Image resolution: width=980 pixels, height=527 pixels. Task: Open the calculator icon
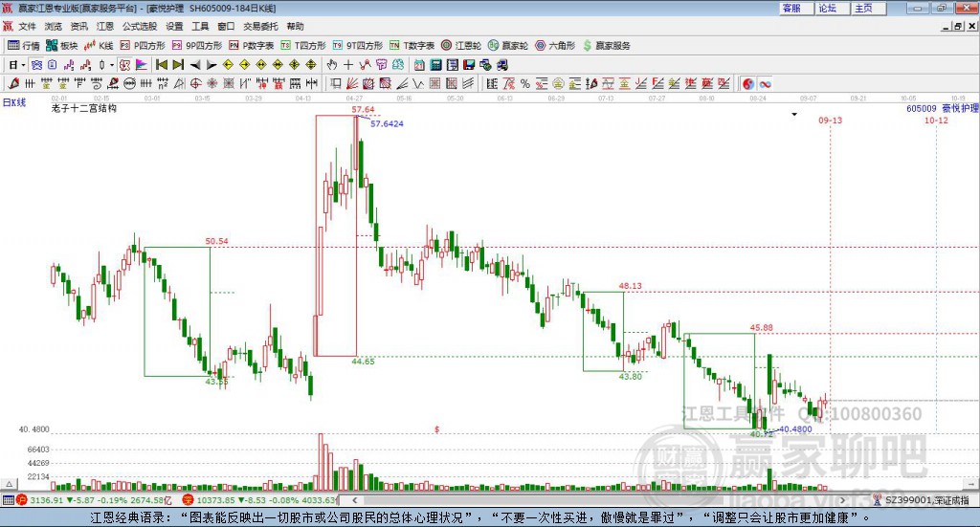pos(435,65)
